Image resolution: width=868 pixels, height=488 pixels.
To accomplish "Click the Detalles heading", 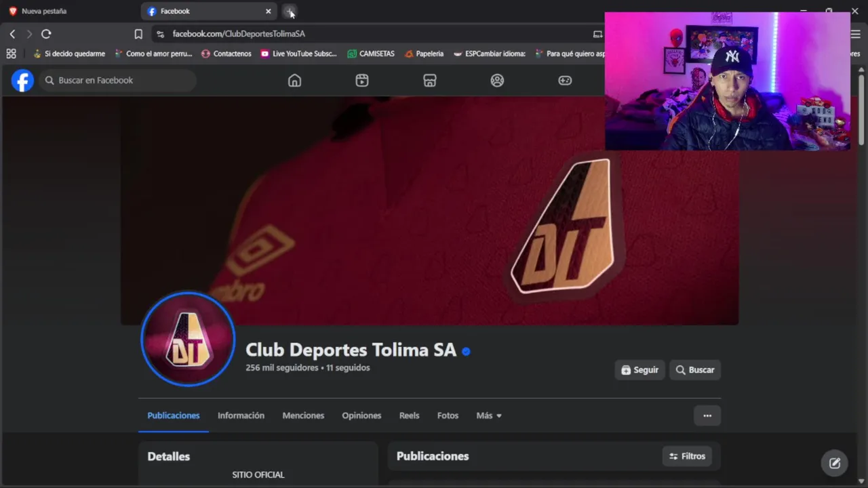I will click(169, 457).
